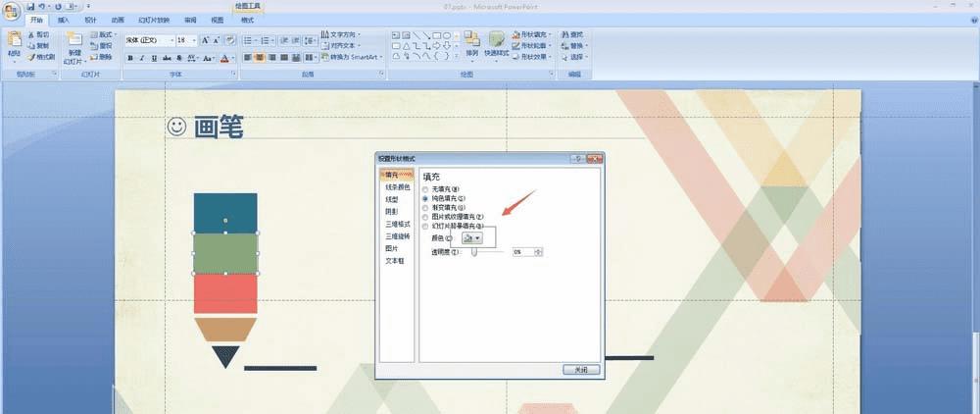Decrease font size with the small A
The height and width of the screenshot is (414, 980).
(217, 40)
